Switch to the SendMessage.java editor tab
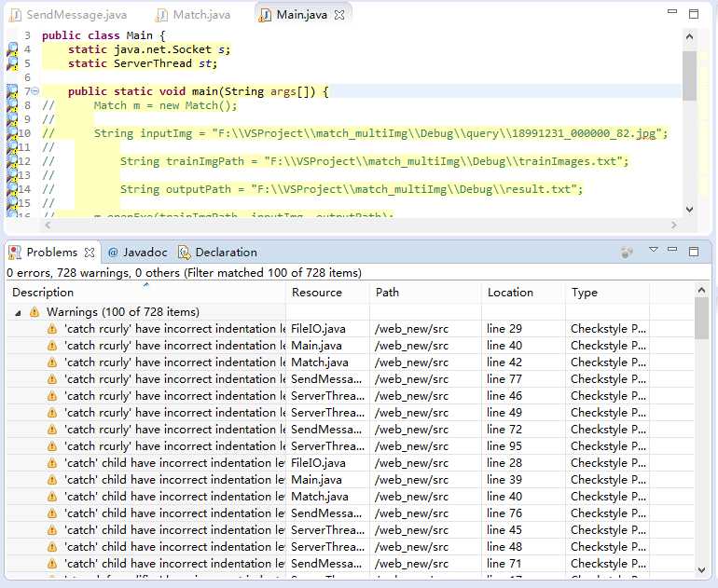718x588 pixels. 69,15
